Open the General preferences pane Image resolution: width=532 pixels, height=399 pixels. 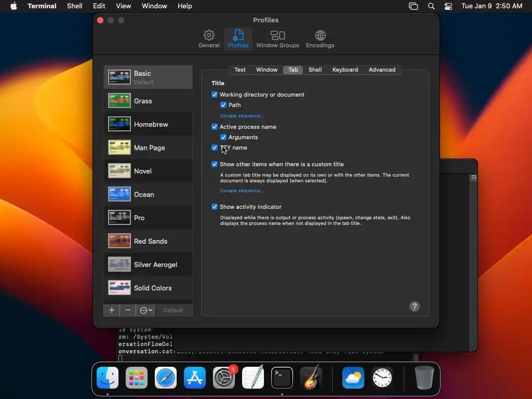point(209,39)
